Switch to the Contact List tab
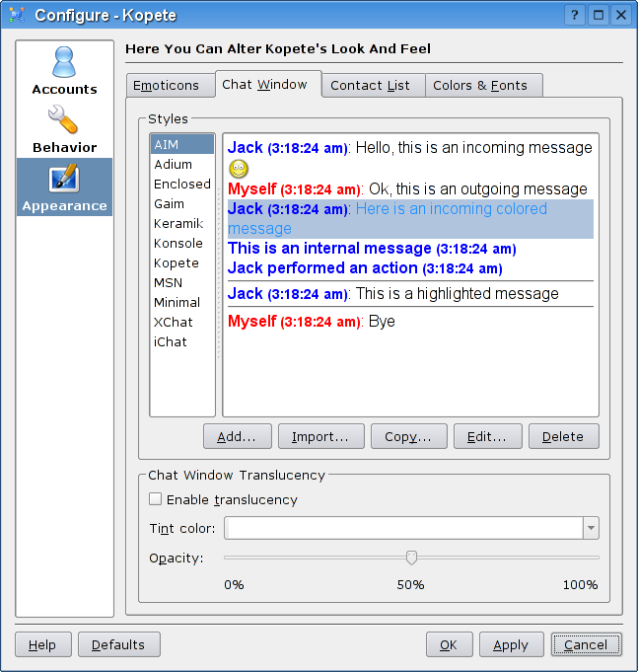638x672 pixels. coord(374,85)
